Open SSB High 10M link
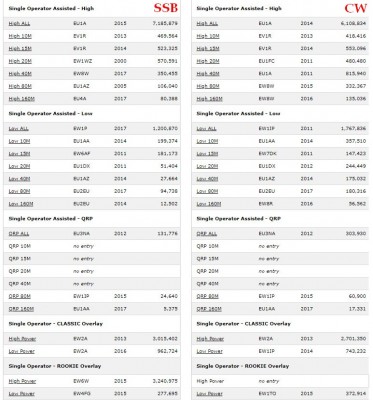Viewport: 373px width, 400px height. tap(20, 36)
